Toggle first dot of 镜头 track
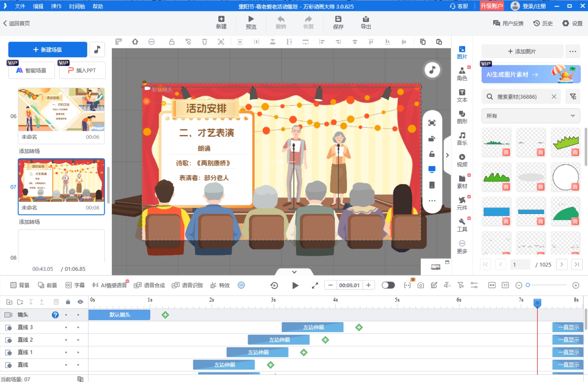Image resolution: width=588 pixels, height=382 pixels. (66, 315)
